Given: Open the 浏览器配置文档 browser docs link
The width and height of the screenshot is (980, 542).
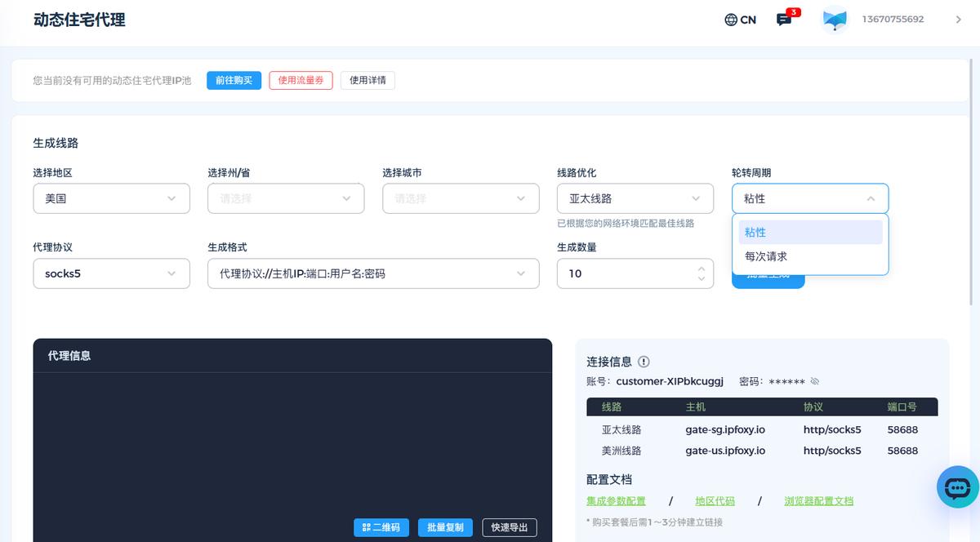Looking at the screenshot, I should tap(818, 501).
